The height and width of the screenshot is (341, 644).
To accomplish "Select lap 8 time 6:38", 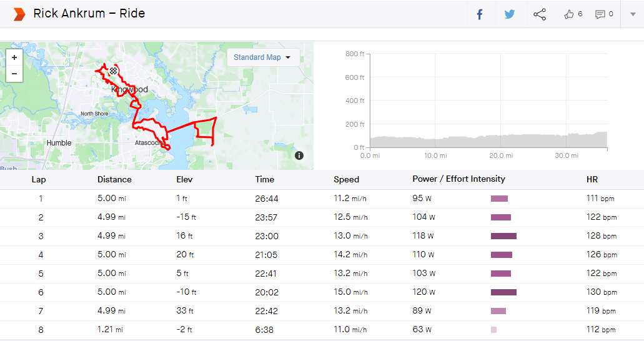I will tap(264, 330).
